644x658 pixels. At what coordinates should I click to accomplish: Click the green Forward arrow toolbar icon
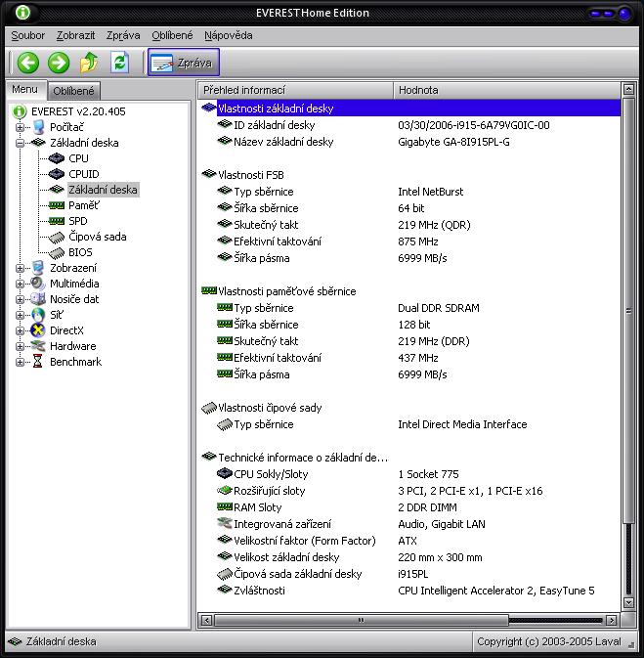pos(59,63)
